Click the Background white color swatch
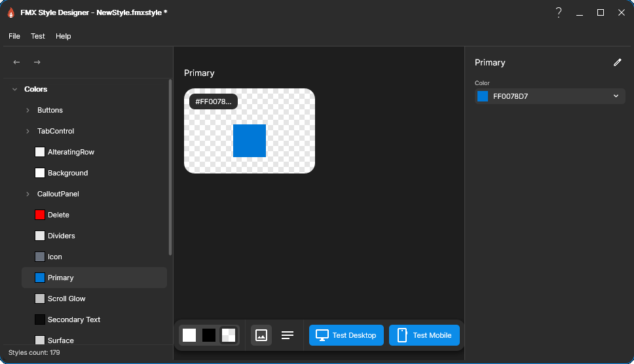This screenshot has height=364, width=634. click(39, 173)
